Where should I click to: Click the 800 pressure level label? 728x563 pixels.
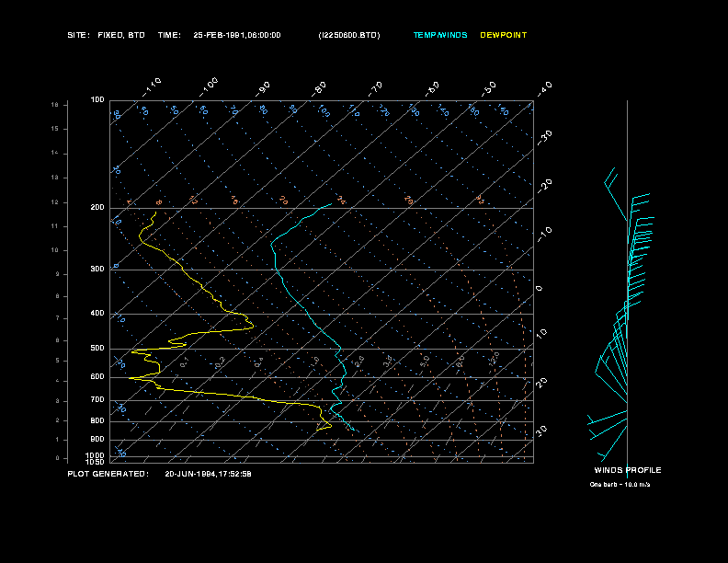click(x=97, y=420)
